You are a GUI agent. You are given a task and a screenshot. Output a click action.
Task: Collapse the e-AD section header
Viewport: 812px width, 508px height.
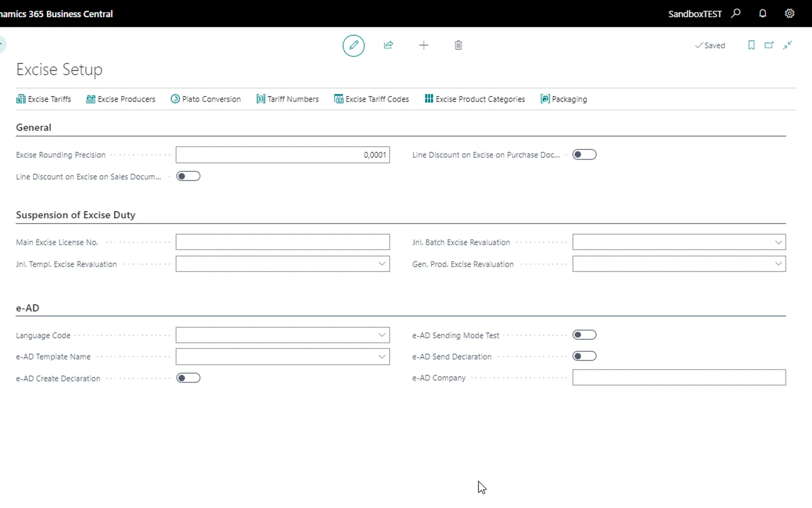click(x=27, y=308)
